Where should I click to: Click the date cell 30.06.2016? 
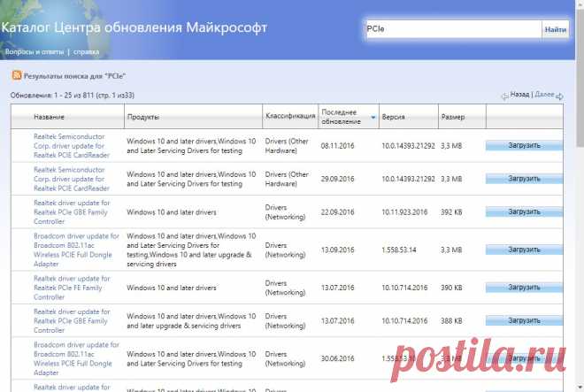click(x=337, y=358)
